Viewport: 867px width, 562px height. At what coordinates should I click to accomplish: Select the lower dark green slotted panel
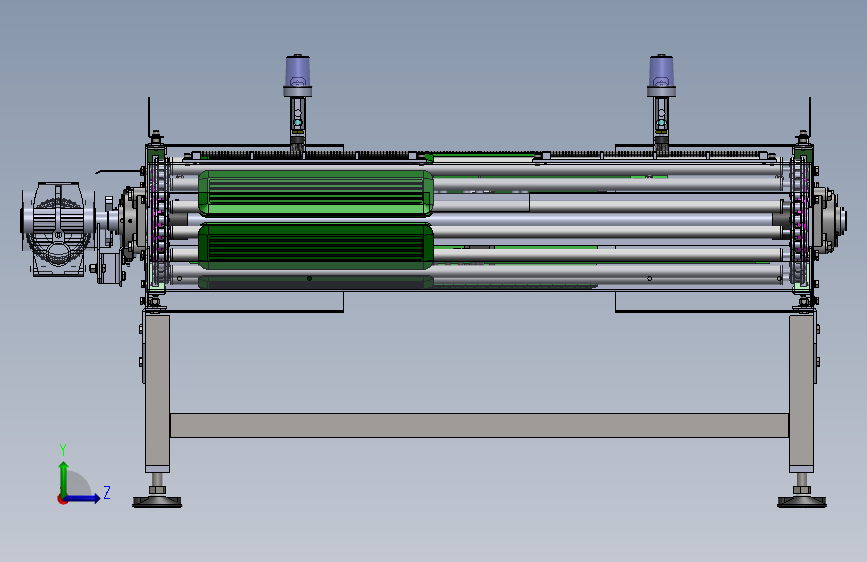click(316, 246)
